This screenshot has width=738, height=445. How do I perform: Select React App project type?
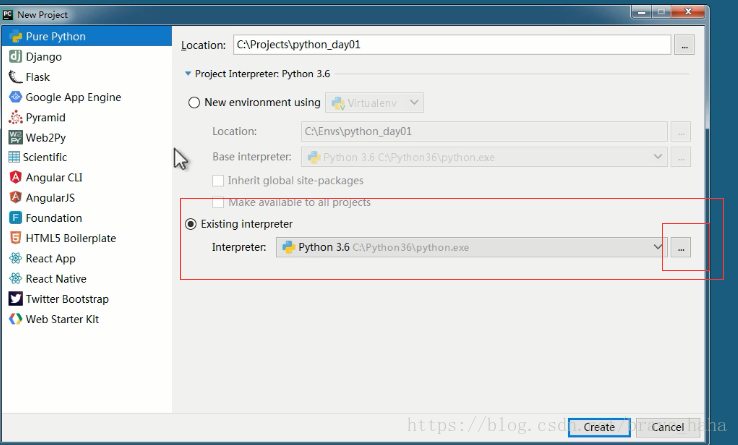pyautogui.click(x=87, y=258)
